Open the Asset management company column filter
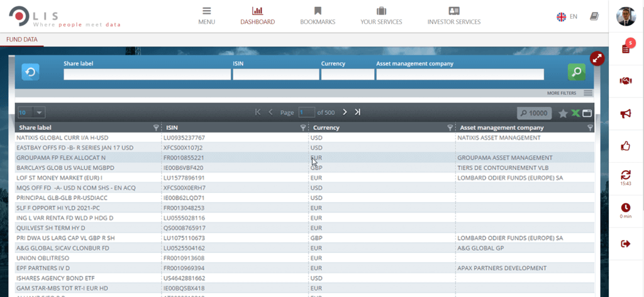This screenshot has width=644, height=297. (x=590, y=127)
